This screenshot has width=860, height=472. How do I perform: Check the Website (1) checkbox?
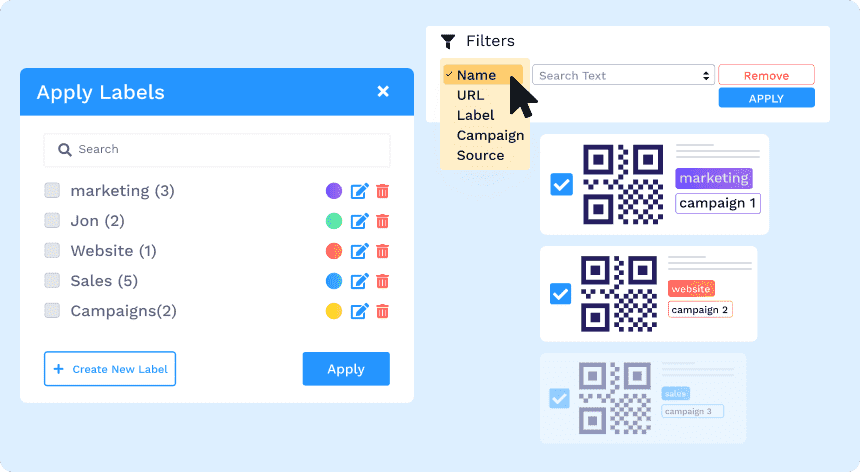(x=52, y=251)
